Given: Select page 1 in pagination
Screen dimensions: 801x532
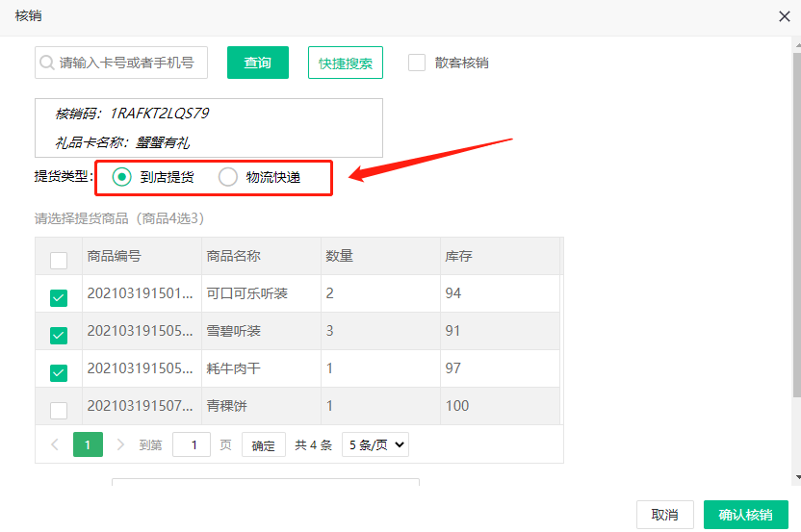Looking at the screenshot, I should (x=88, y=444).
